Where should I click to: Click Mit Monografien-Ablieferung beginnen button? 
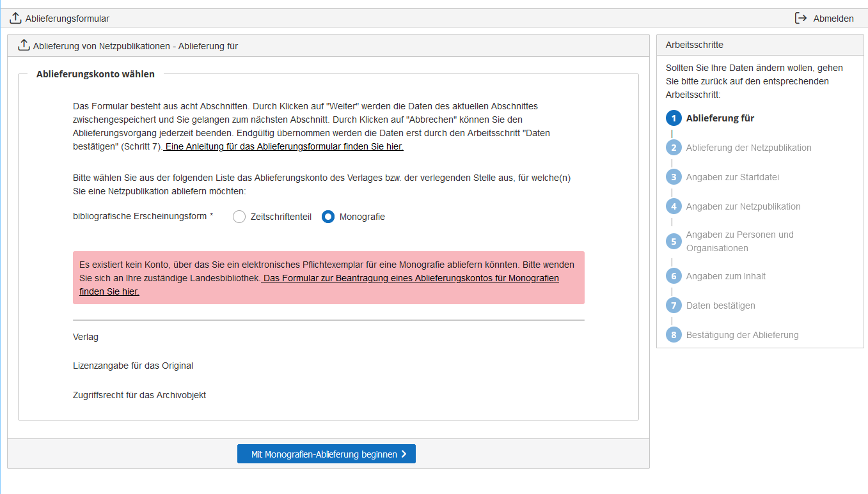coord(326,454)
